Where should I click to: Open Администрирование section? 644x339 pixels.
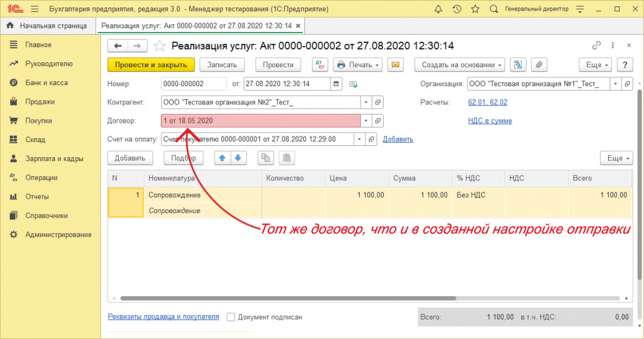(x=58, y=234)
